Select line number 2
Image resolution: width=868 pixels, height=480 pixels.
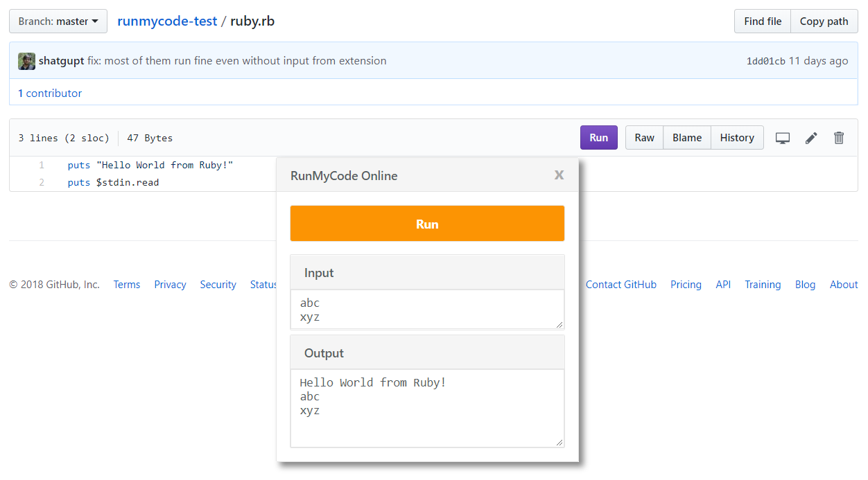tap(42, 182)
